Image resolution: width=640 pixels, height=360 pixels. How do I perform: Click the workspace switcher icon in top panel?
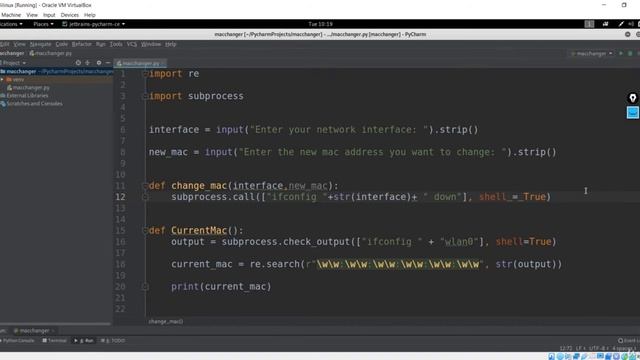[589, 24]
